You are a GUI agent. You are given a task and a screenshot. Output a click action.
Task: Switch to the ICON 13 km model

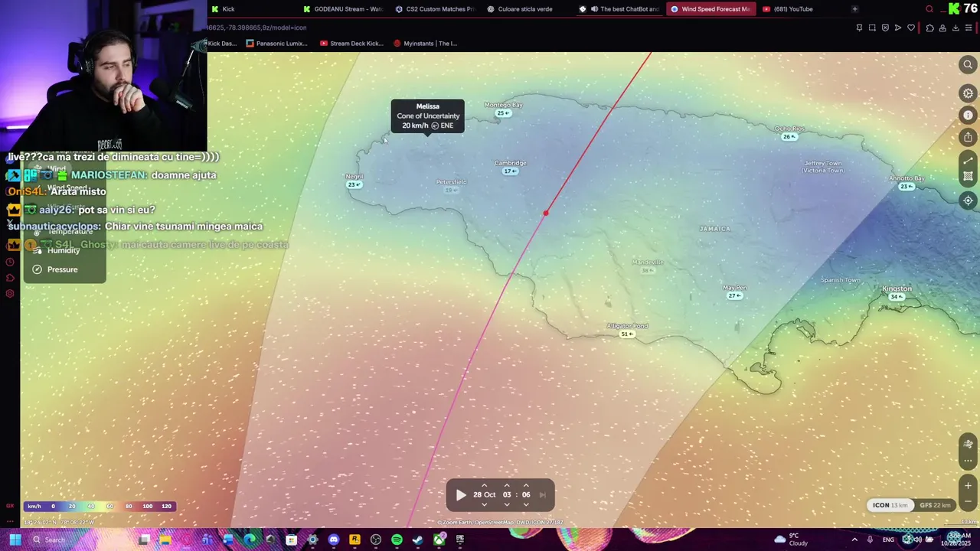[890, 505]
